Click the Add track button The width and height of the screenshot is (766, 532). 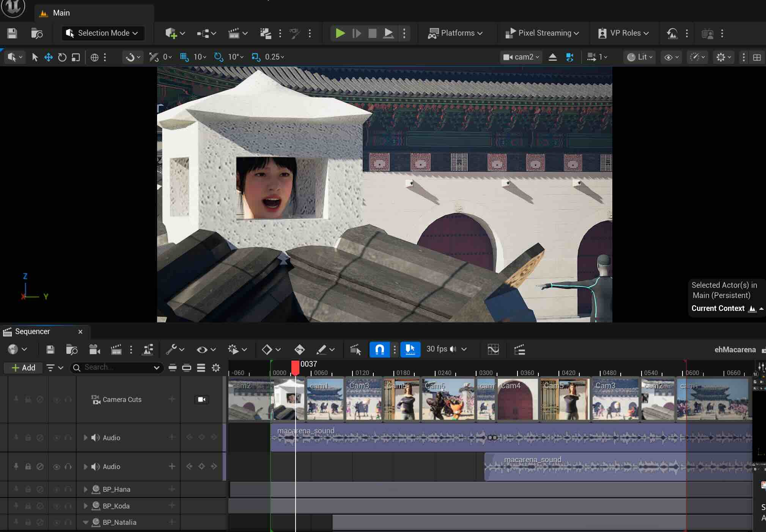pos(24,367)
